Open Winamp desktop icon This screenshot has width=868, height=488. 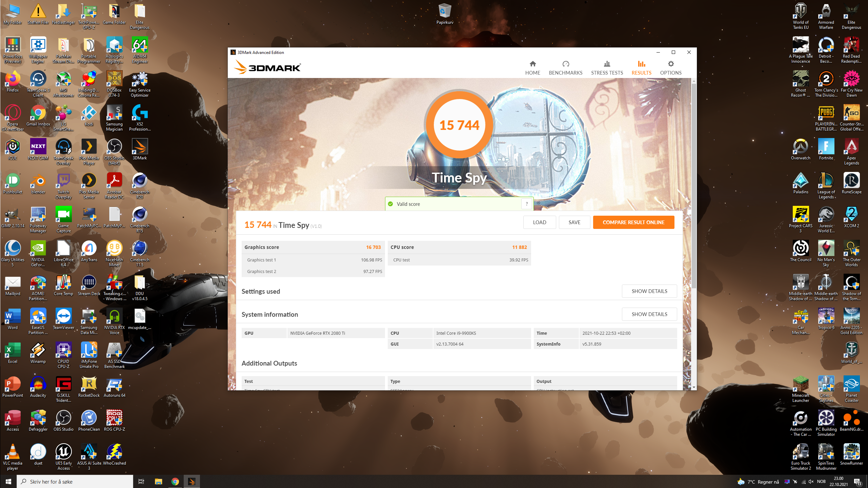38,353
